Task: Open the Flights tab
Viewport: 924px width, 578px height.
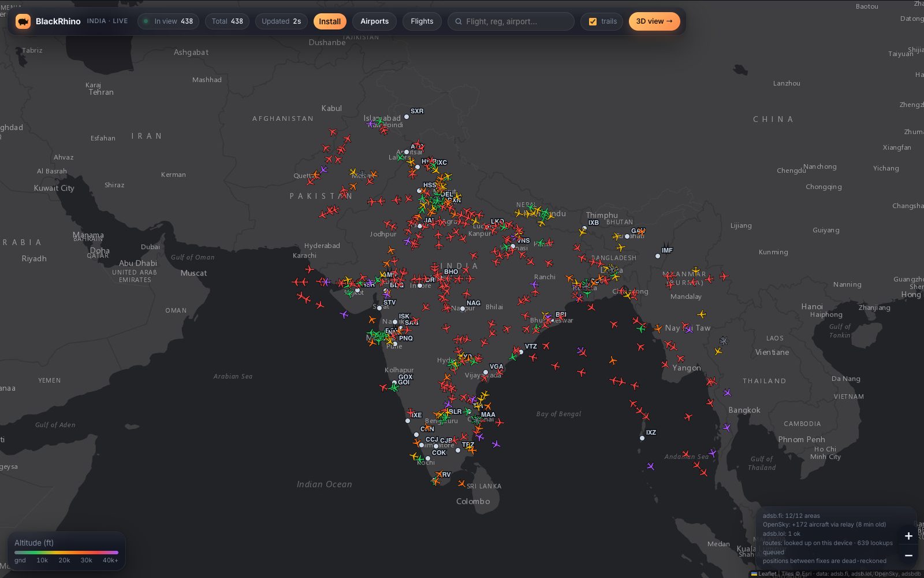Action: (x=422, y=21)
